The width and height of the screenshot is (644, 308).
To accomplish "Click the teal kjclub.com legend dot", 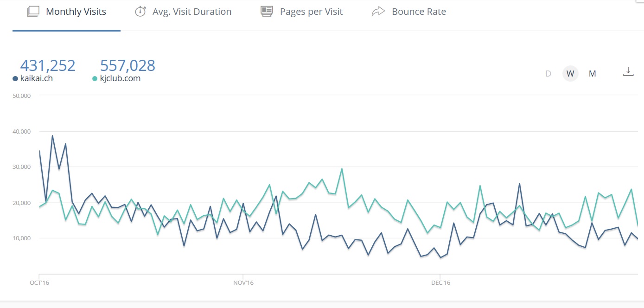I will tap(95, 79).
